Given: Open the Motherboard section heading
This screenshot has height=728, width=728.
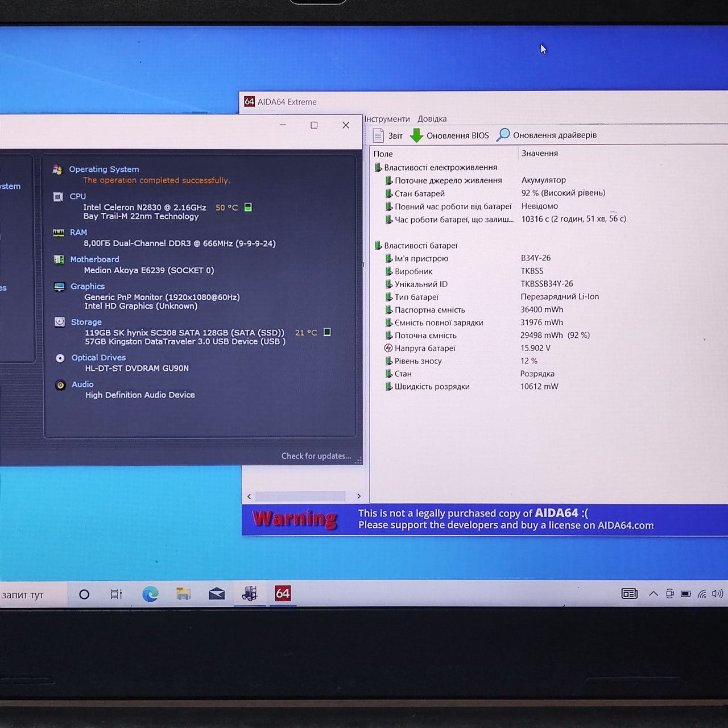Looking at the screenshot, I should coord(94,259).
